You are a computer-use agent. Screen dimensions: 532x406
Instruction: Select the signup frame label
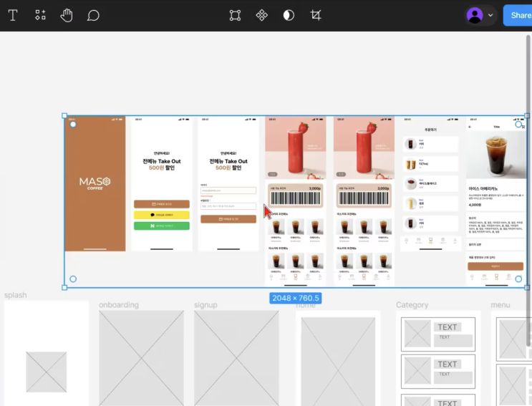(x=205, y=305)
